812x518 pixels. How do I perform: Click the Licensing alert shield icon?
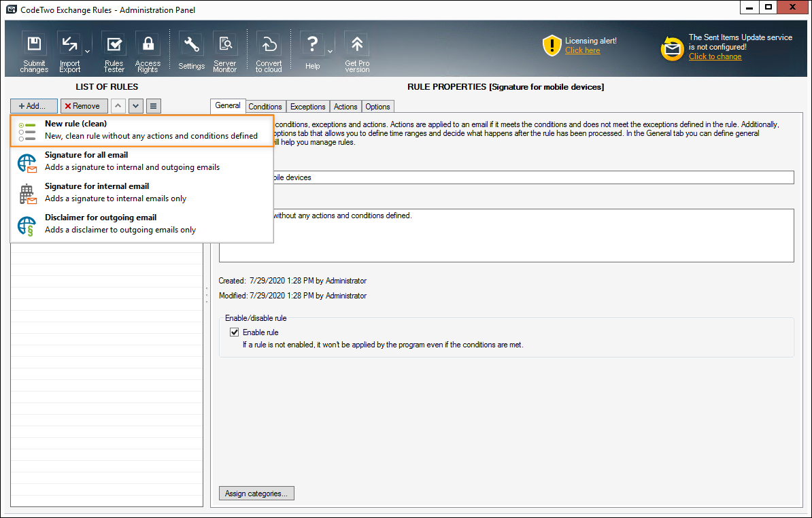point(552,46)
